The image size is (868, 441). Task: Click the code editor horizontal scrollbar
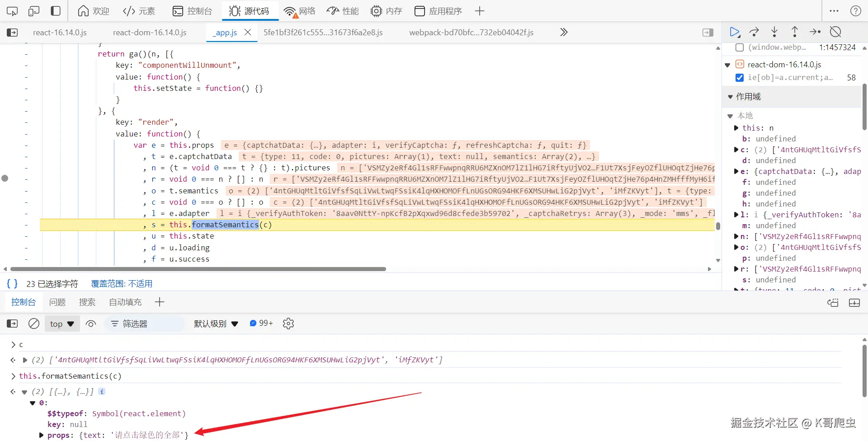[198, 269]
